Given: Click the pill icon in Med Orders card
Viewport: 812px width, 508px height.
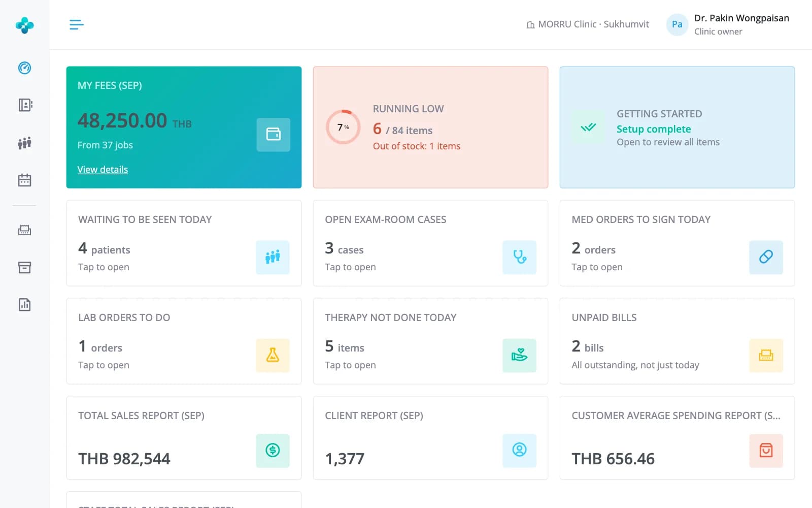Looking at the screenshot, I should click(766, 257).
